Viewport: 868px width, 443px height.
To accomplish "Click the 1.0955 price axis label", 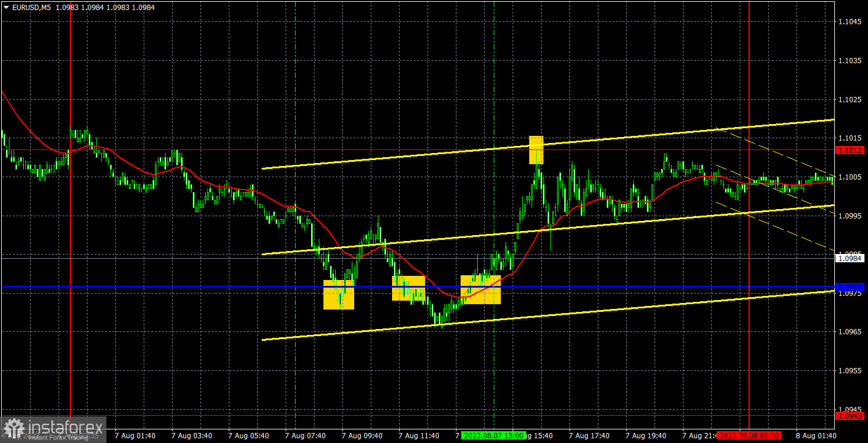I will [850, 371].
